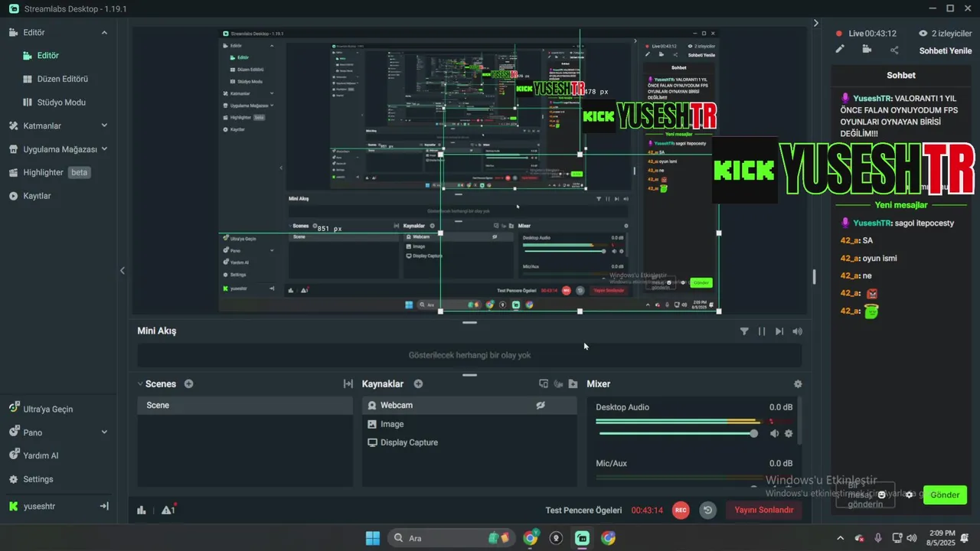Open Mixer settings gear
The image size is (980, 551).
[x=798, y=384]
